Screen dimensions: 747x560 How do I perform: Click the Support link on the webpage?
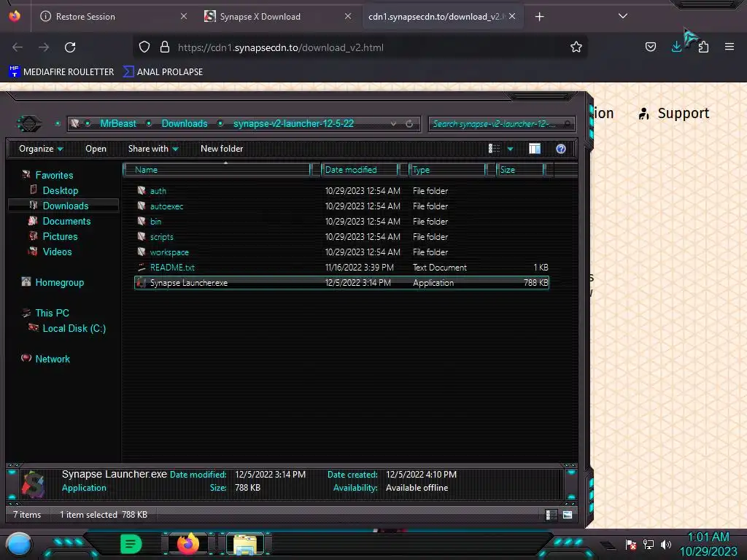coord(674,113)
